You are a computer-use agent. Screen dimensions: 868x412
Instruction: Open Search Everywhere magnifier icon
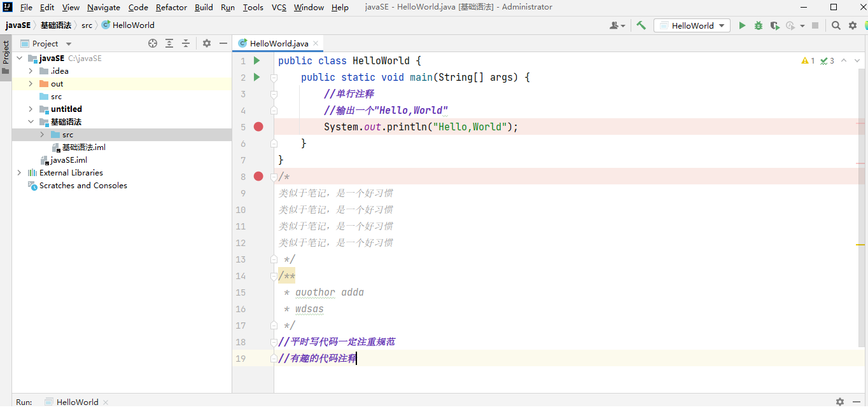click(x=836, y=25)
